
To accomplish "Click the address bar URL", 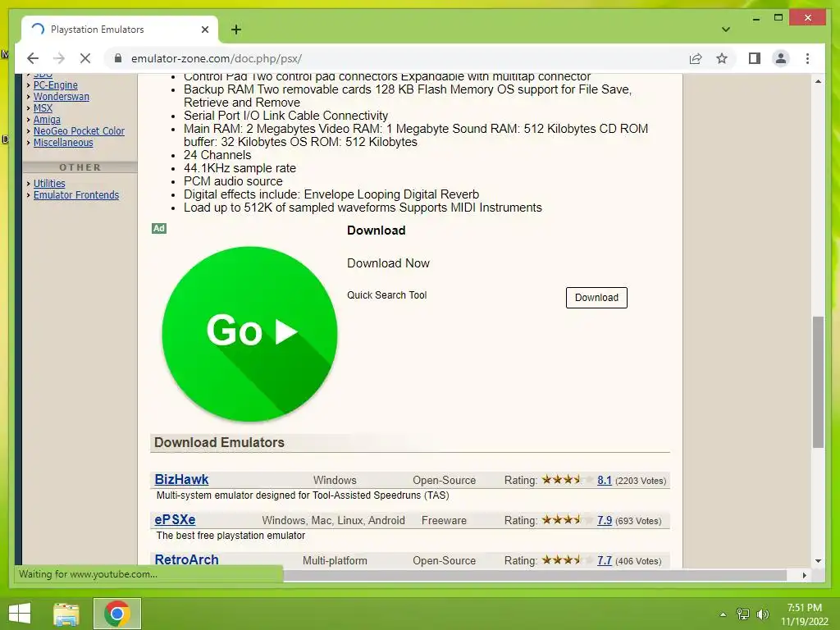I will click(217, 58).
